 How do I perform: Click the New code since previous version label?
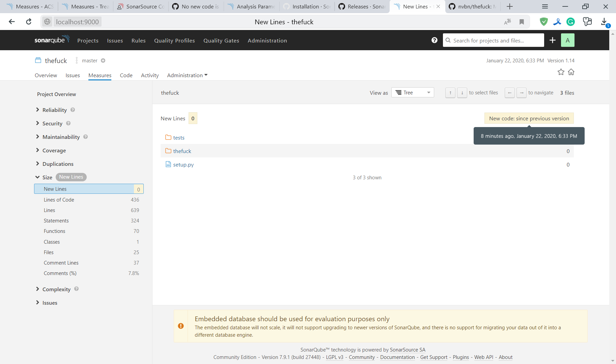pyautogui.click(x=529, y=118)
